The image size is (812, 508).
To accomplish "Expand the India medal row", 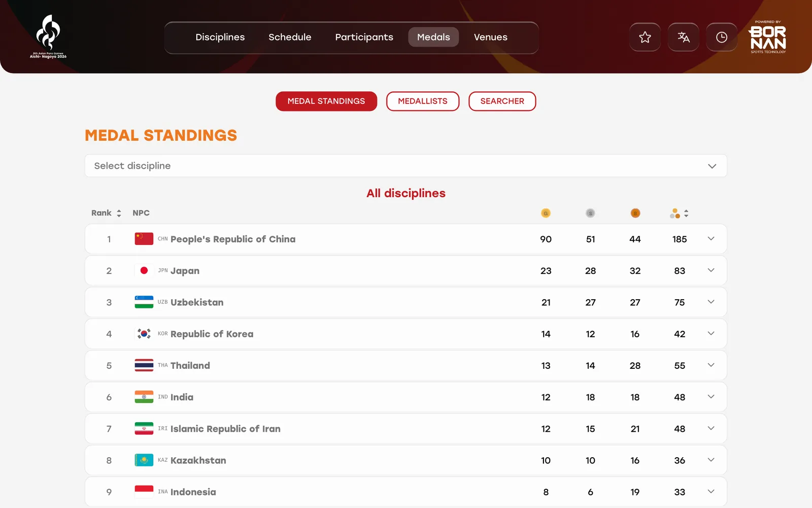I will (x=711, y=397).
